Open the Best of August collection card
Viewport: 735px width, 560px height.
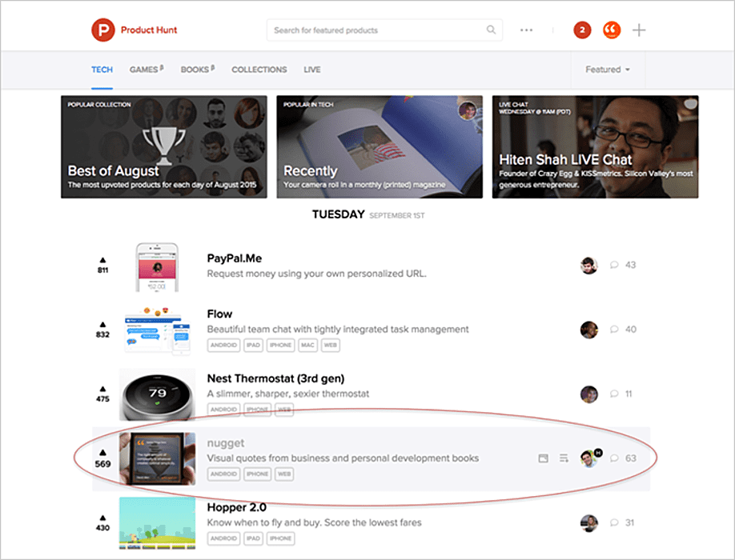[164, 147]
